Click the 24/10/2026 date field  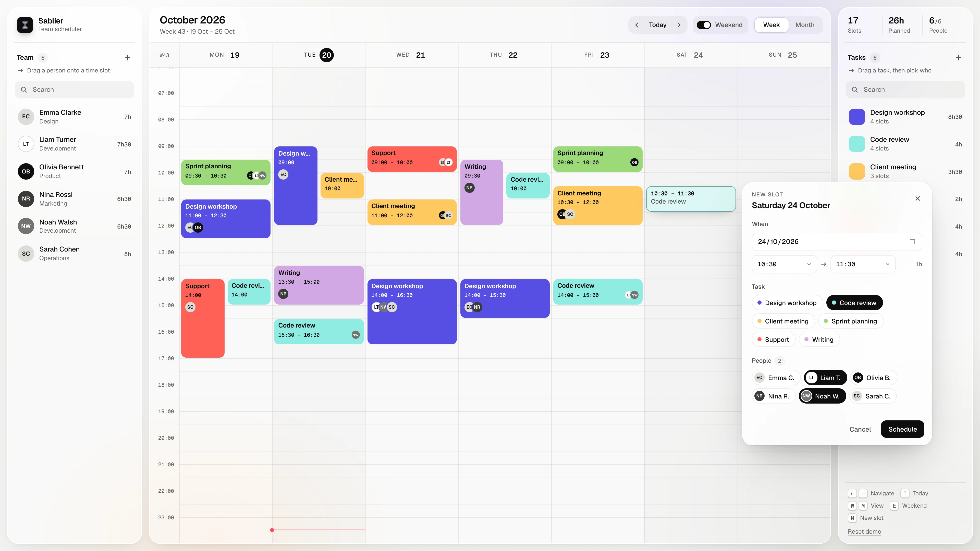(x=837, y=242)
